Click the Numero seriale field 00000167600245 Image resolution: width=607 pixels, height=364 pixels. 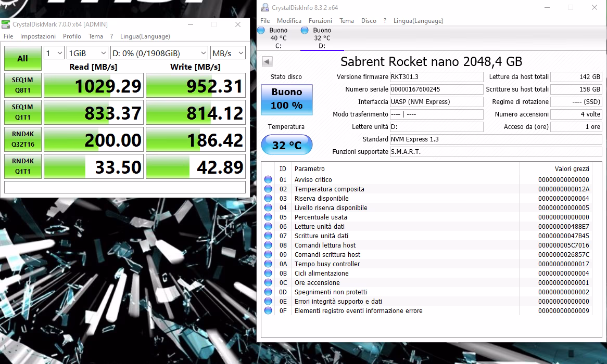click(x=437, y=89)
